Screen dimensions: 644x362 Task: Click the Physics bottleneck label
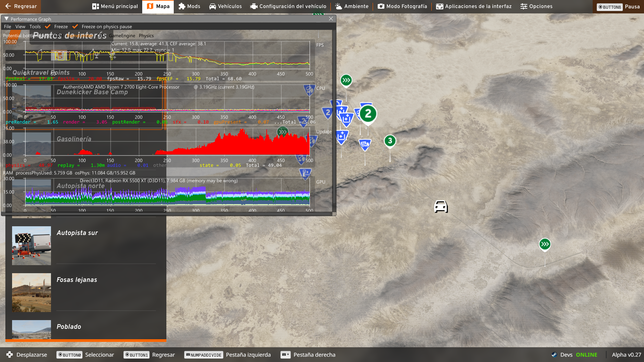(x=146, y=36)
